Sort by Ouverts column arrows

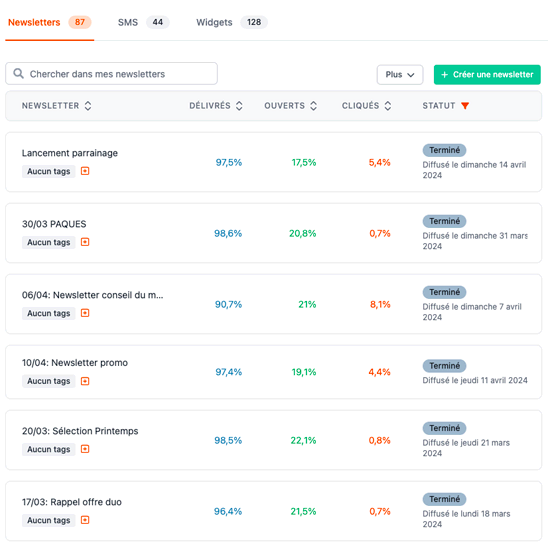click(x=314, y=106)
